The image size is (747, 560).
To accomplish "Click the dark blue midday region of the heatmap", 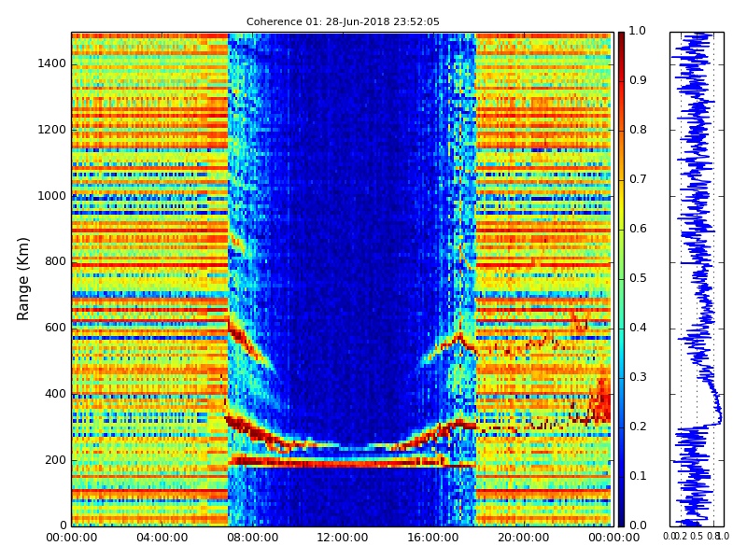I will (353, 238).
